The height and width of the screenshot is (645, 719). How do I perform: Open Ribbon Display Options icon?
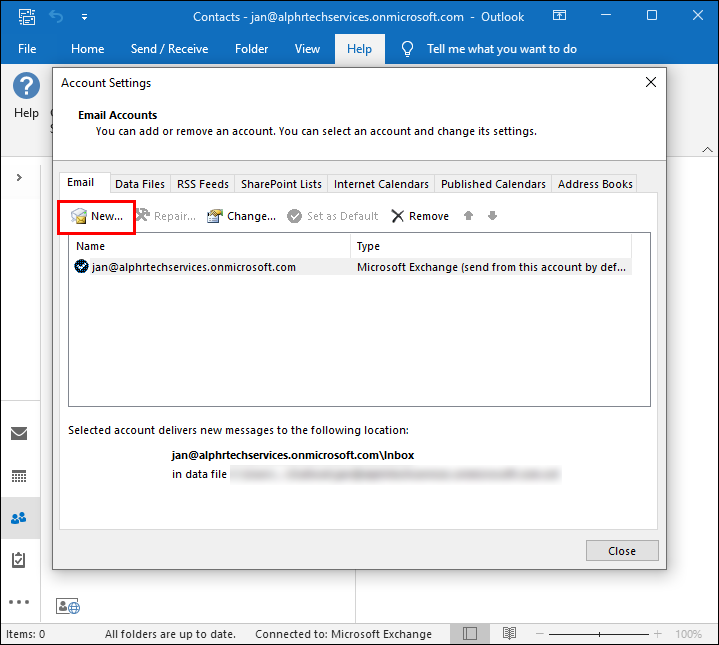coord(559,16)
